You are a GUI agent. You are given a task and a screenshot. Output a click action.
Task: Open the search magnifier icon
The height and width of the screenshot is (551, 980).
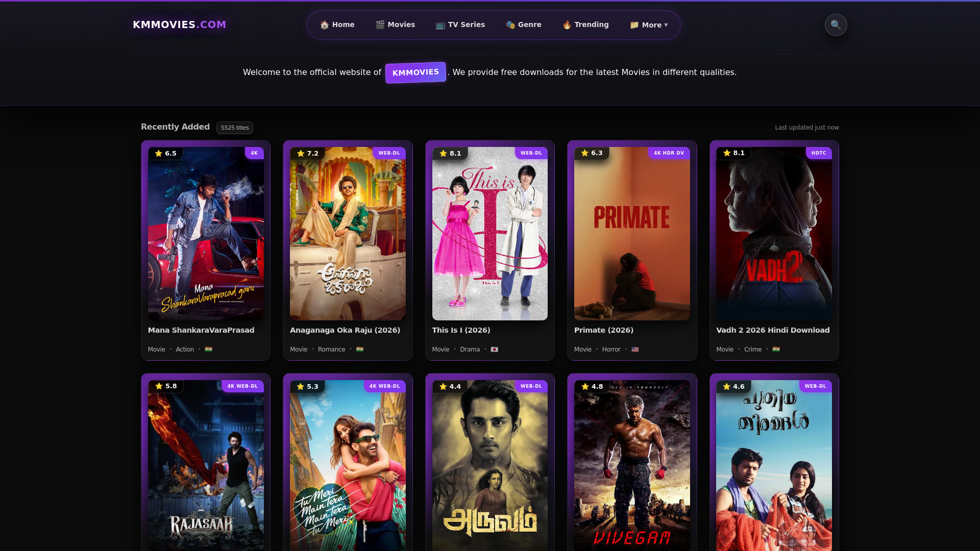click(x=836, y=24)
